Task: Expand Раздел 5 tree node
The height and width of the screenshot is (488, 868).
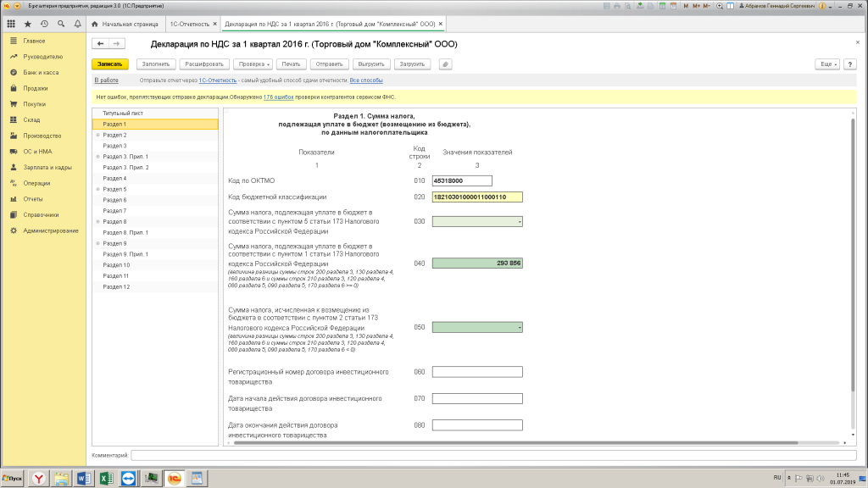Action: [98, 189]
